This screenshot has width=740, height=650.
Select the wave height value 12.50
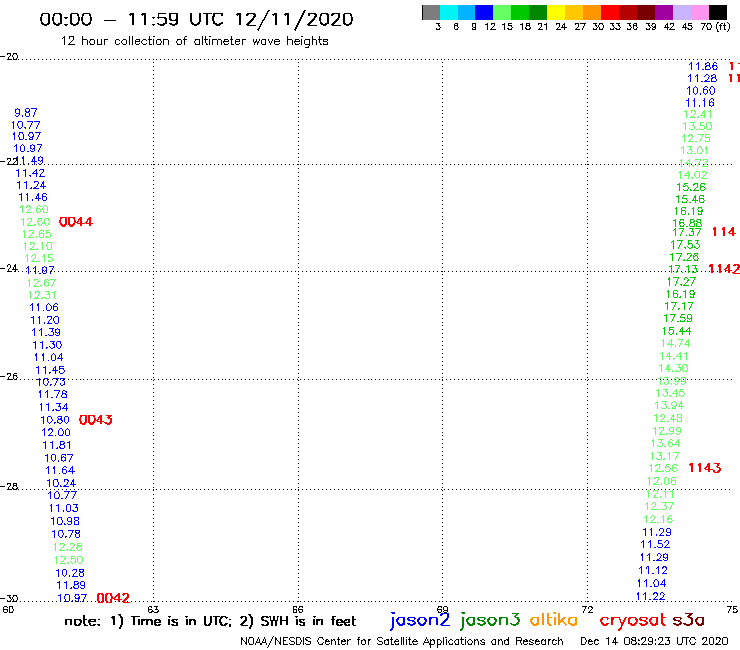[x=68, y=560]
